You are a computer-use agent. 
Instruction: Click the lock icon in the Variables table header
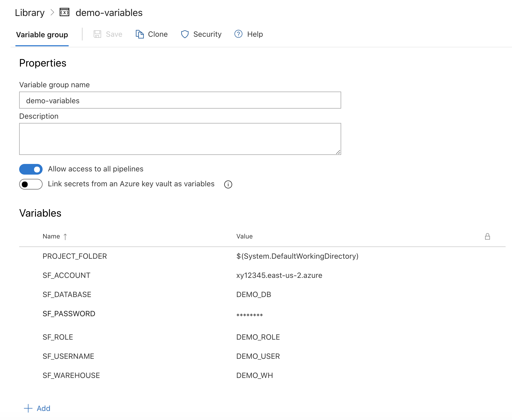click(487, 236)
